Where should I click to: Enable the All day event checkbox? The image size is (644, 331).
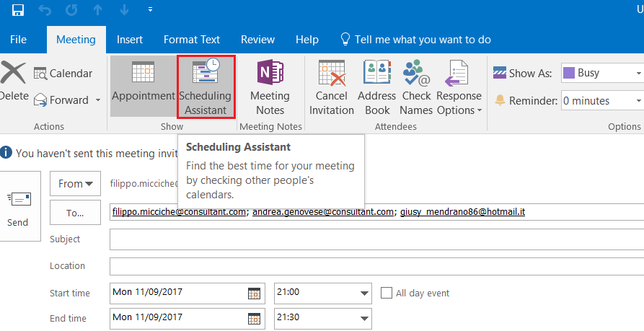click(x=387, y=293)
